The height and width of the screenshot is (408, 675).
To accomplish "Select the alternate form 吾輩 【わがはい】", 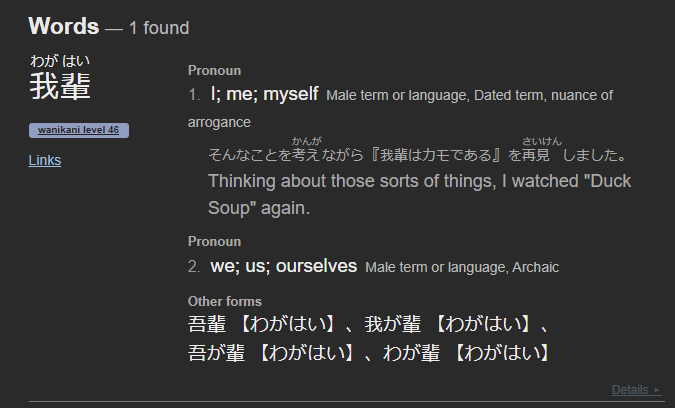I will 260,325.
